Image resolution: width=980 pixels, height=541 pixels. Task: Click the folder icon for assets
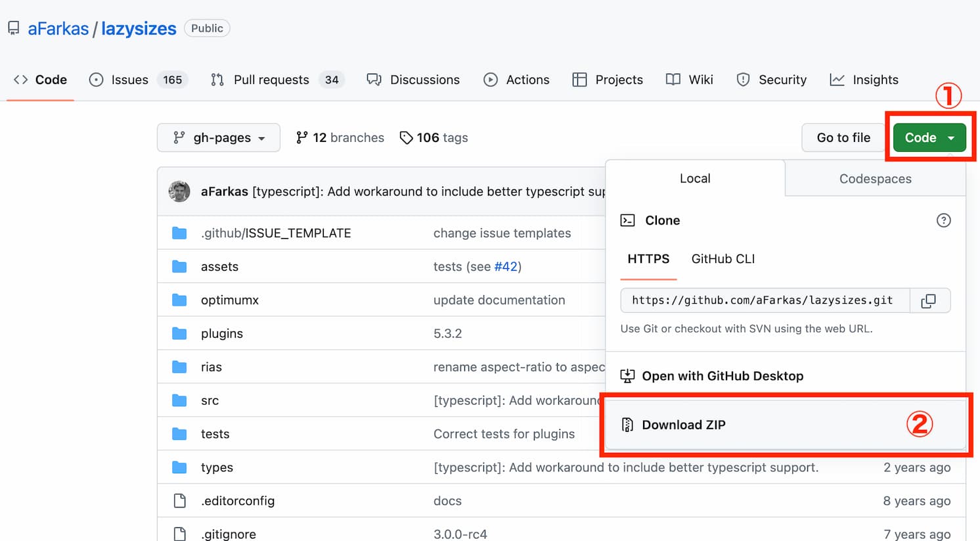[179, 266]
